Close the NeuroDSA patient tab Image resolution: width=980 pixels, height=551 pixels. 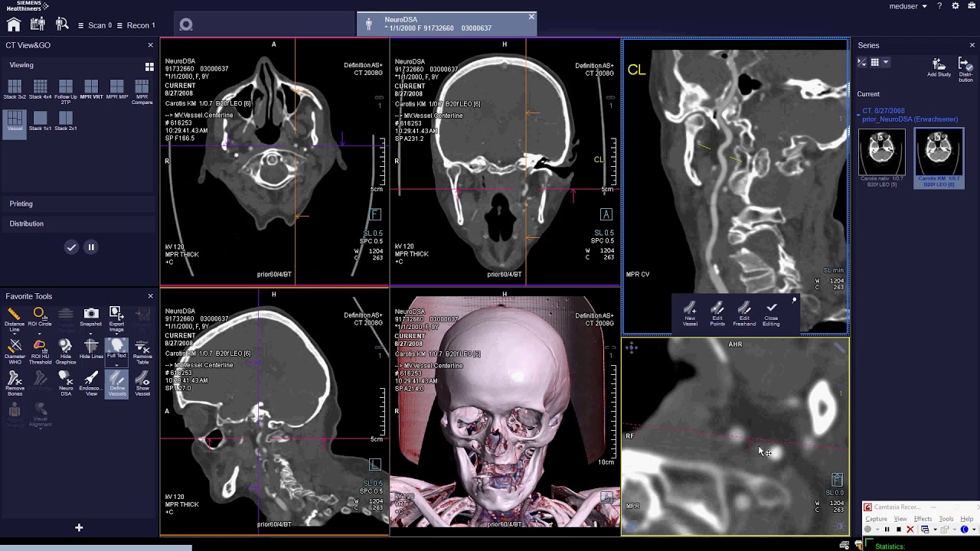pyautogui.click(x=531, y=17)
